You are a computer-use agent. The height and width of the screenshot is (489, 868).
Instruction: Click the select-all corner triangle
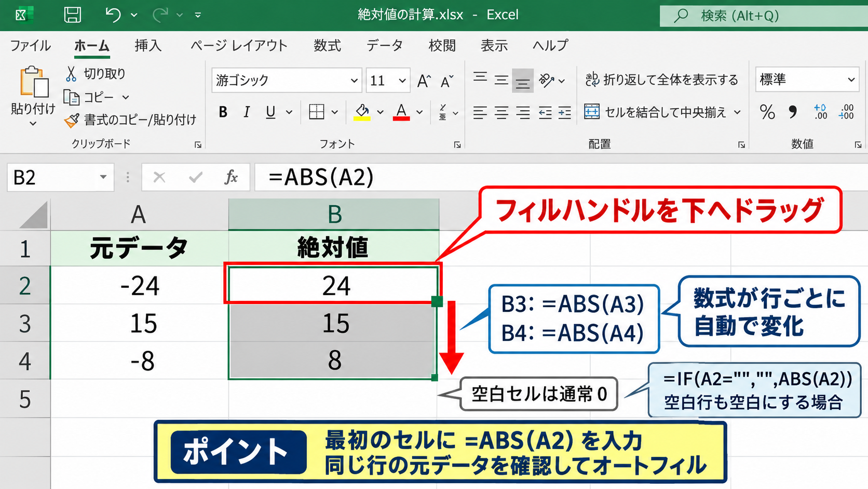34,215
